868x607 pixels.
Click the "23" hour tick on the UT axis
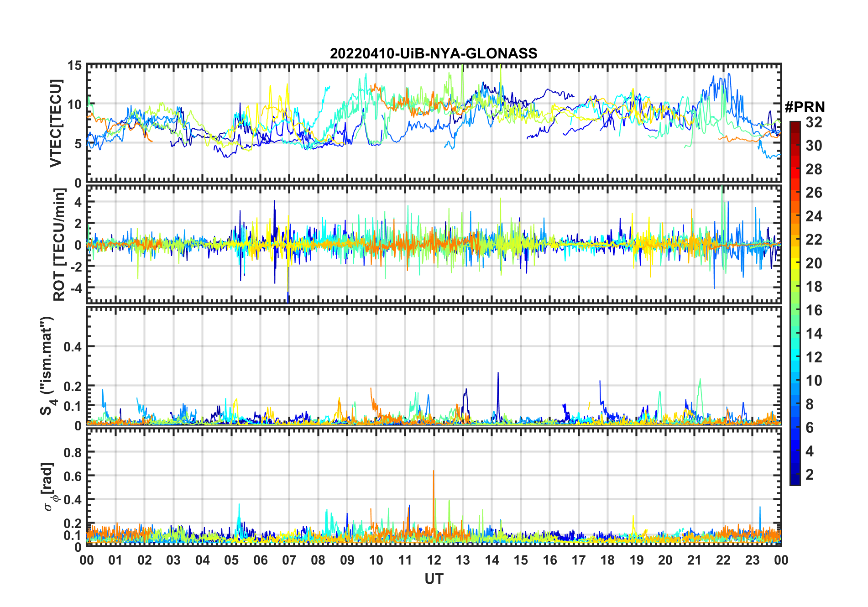click(753, 560)
